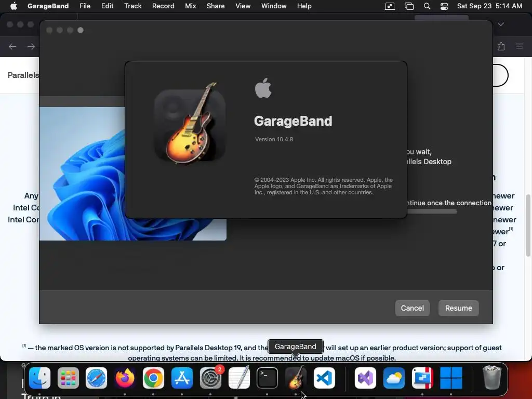Open the Edit menu
The height and width of the screenshot is (399, 532).
coord(107,6)
